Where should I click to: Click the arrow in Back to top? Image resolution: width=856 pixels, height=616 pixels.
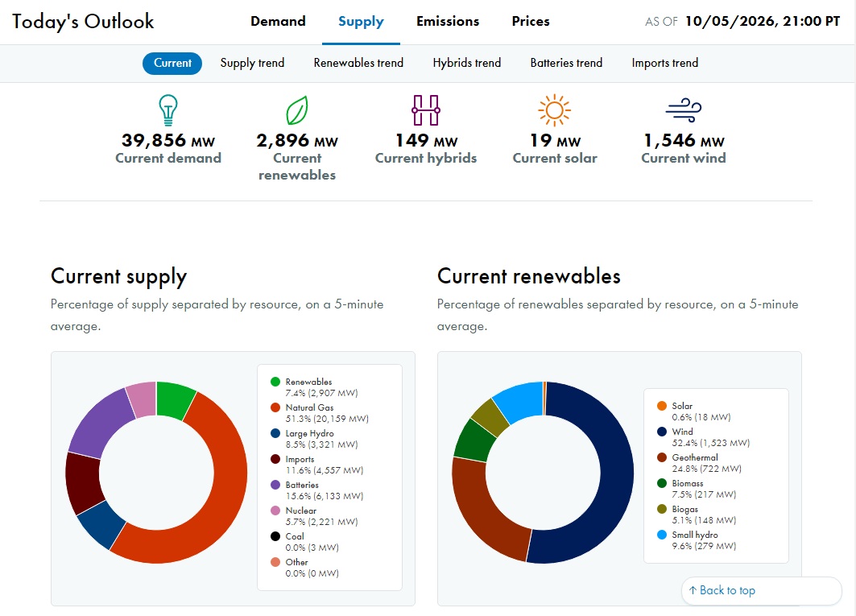[x=693, y=590]
